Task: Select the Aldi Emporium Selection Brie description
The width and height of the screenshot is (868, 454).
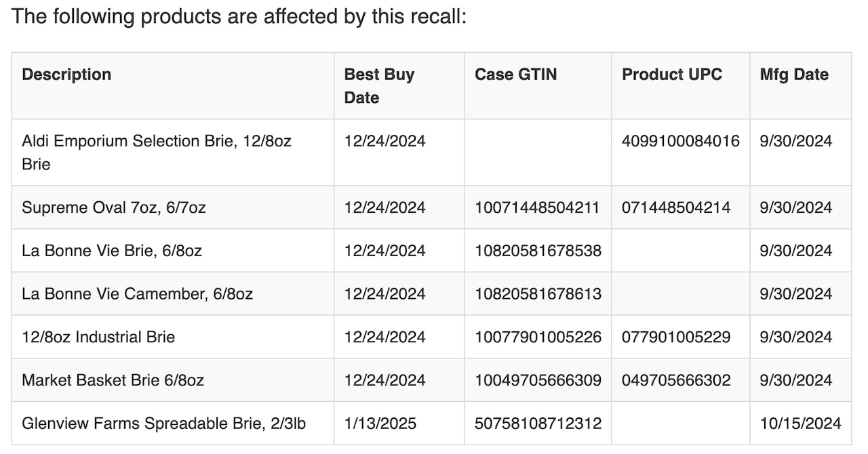Action: coord(157,152)
